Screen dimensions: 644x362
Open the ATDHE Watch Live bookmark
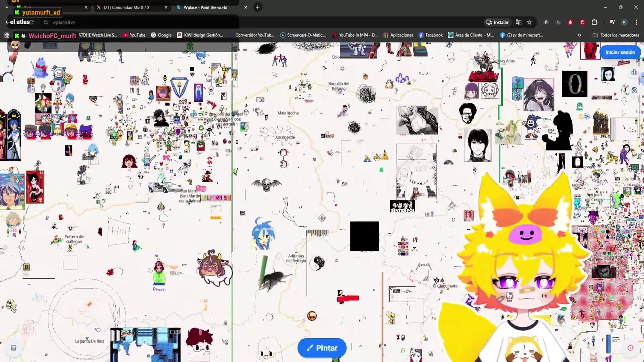click(98, 35)
